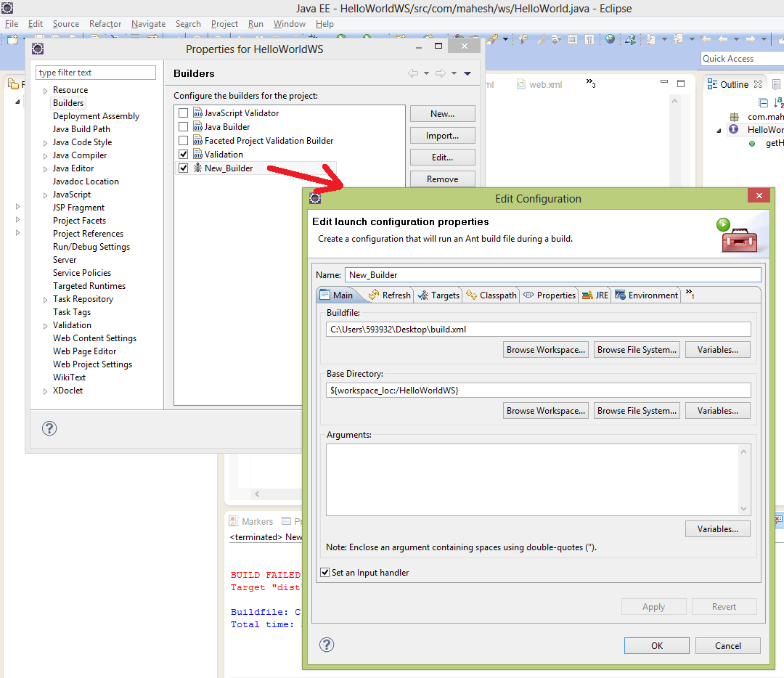
Task: Click the Quick Access search field
Action: [x=743, y=59]
